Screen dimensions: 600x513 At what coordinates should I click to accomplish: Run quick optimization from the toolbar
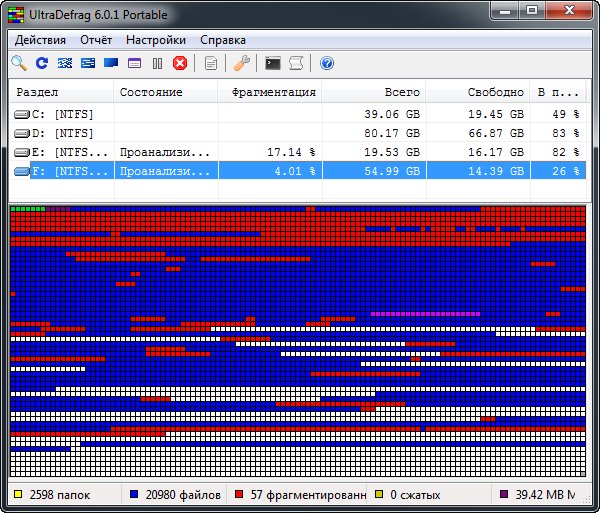pyautogui.click(x=88, y=63)
